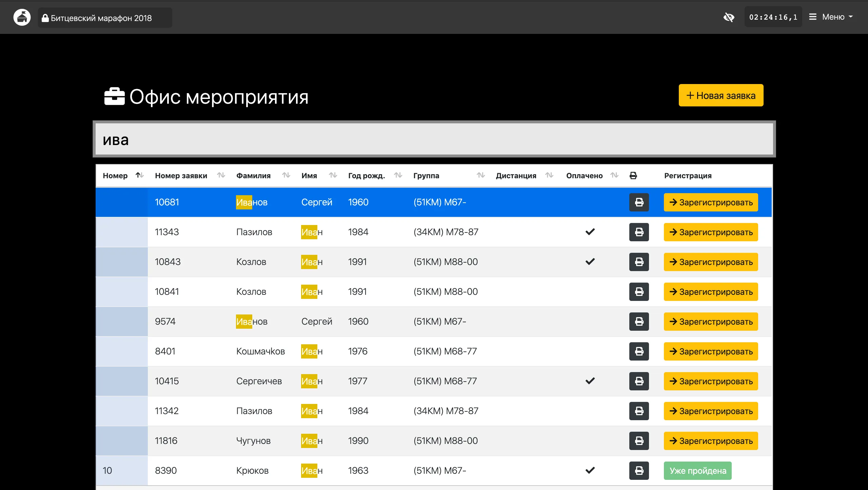868x490 pixels.
Task: Sort table by Оплачено column
Action: (614, 175)
